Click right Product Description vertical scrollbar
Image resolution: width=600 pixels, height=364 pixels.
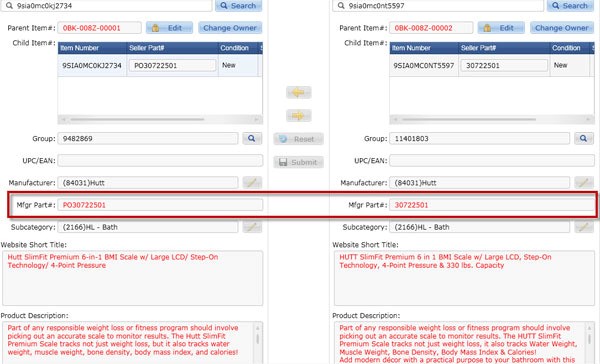[589, 343]
